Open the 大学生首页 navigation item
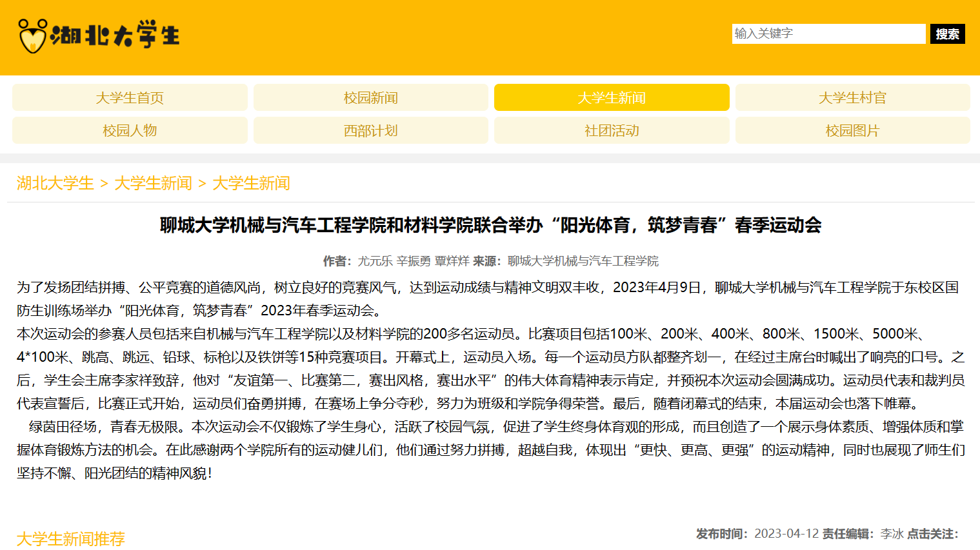Screen dimensions: 980x550 [130, 98]
